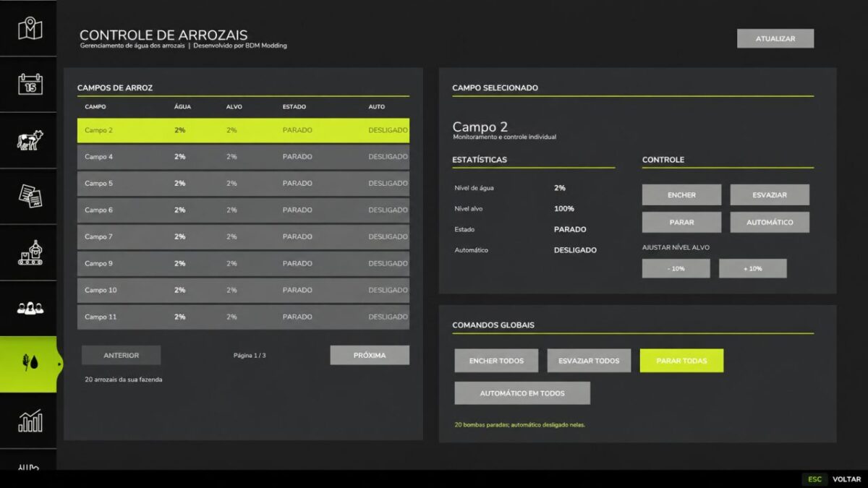Open the production chains factory icon
The height and width of the screenshot is (488, 868).
28,252
